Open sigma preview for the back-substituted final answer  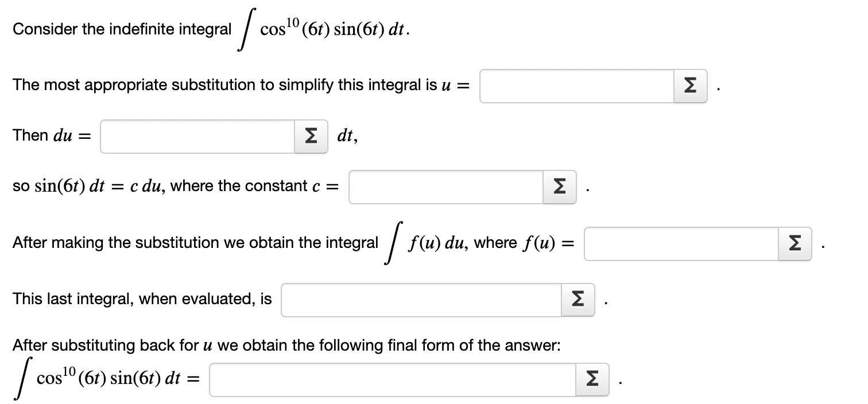tap(591, 379)
